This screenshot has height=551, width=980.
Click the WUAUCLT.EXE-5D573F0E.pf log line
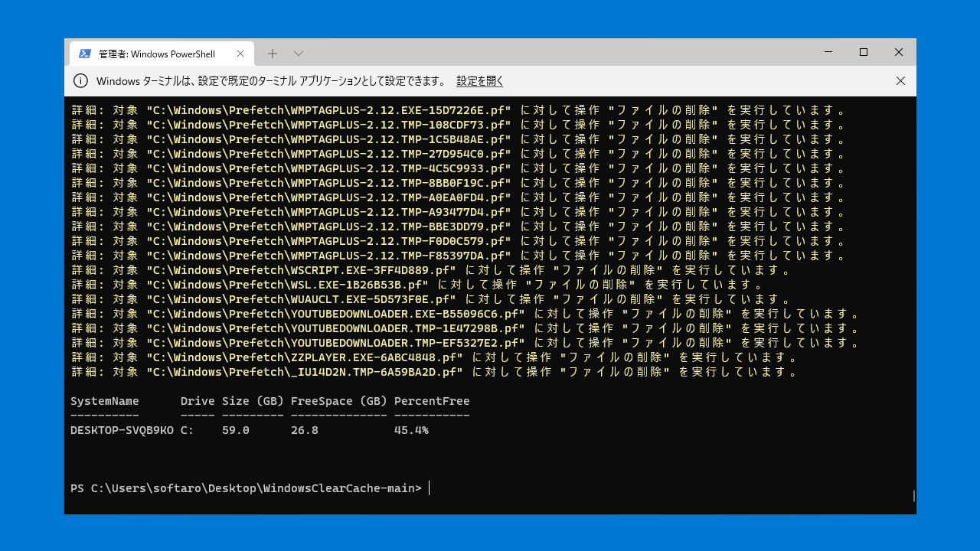click(430, 299)
